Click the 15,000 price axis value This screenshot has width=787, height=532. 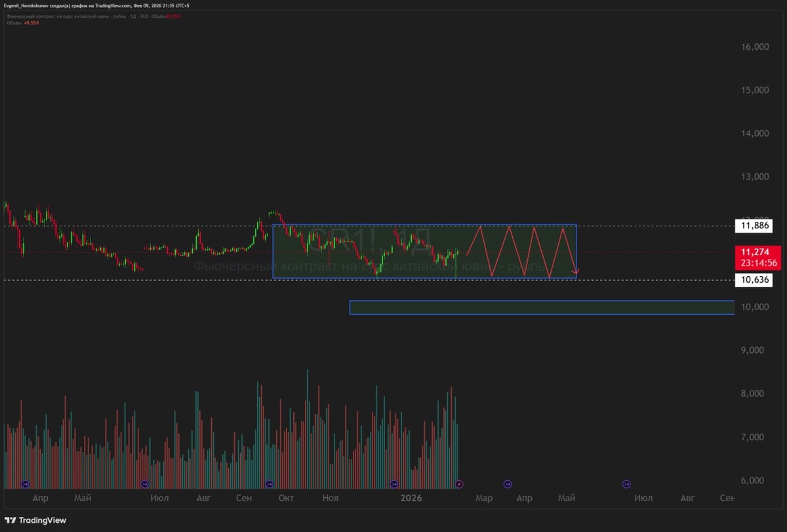coord(754,90)
